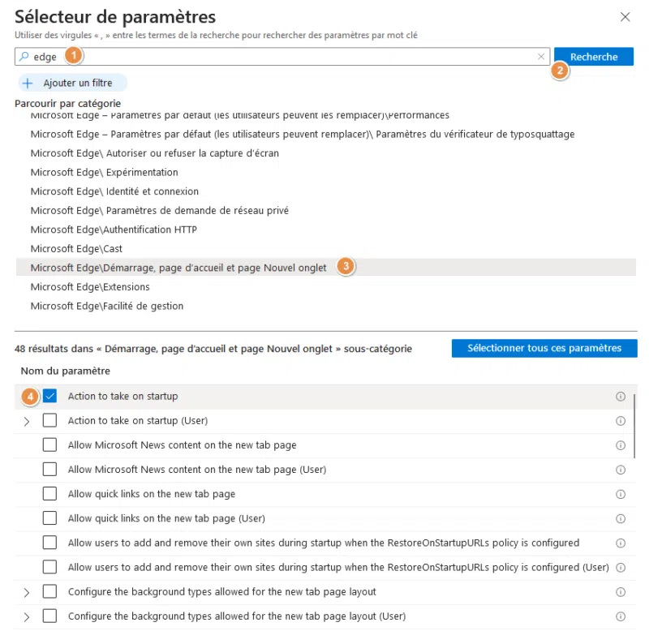This screenshot has width=649, height=644.
Task: Select the Microsoft Edge\Cast category
Action: tap(76, 248)
